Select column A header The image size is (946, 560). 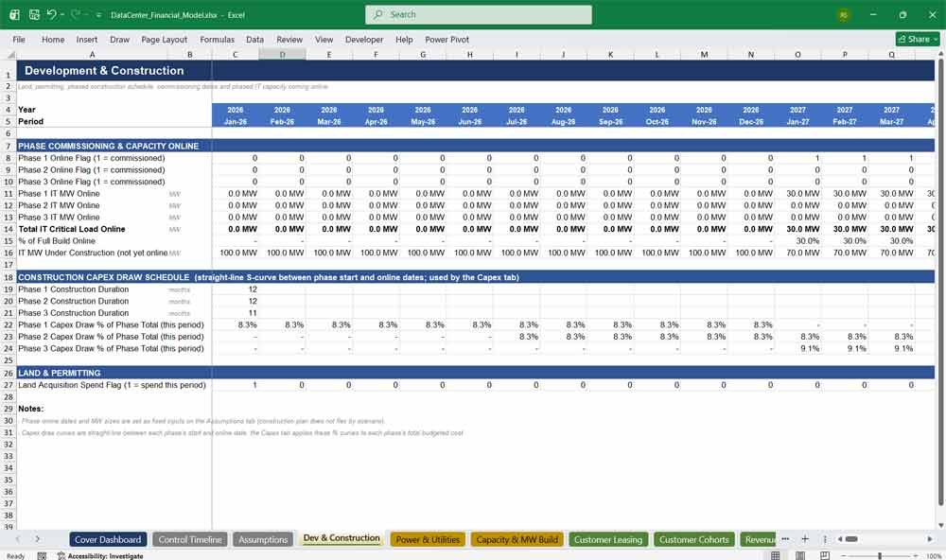pos(93,55)
